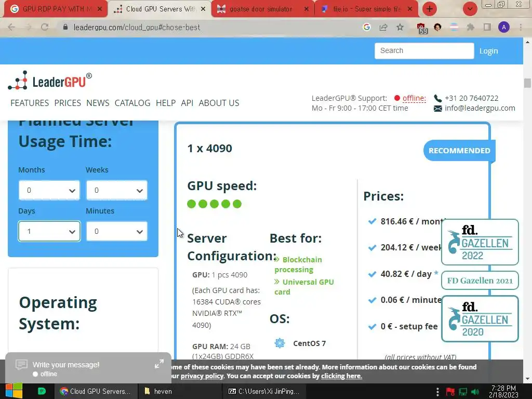Image resolution: width=532 pixels, height=399 pixels.
Task: Show hidden tray icons dots
Action: (x=437, y=392)
